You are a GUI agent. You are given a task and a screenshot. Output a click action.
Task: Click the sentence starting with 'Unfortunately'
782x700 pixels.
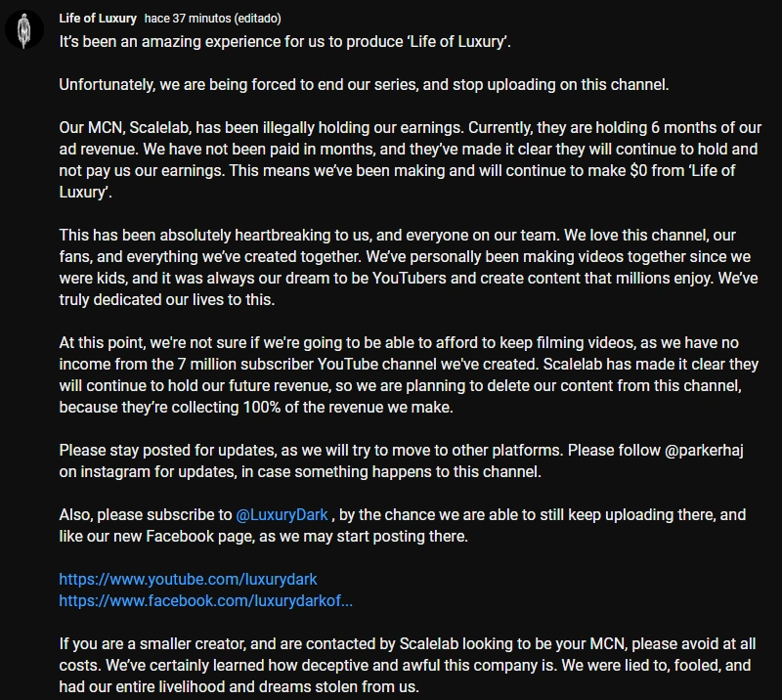[x=364, y=85]
